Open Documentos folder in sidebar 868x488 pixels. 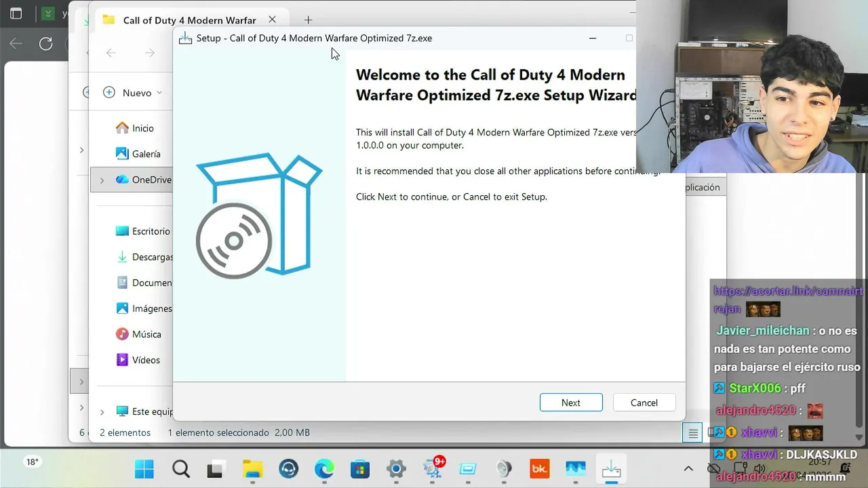(x=152, y=283)
